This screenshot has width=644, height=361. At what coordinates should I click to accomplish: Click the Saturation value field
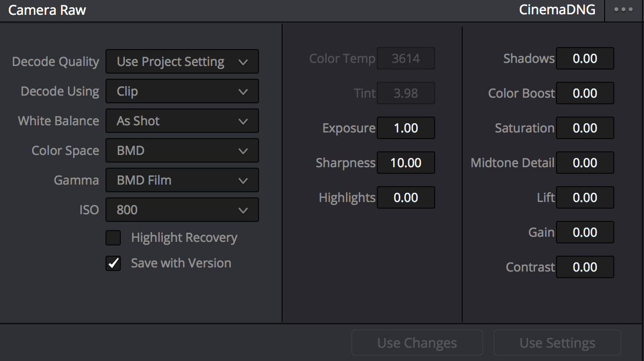click(x=585, y=128)
